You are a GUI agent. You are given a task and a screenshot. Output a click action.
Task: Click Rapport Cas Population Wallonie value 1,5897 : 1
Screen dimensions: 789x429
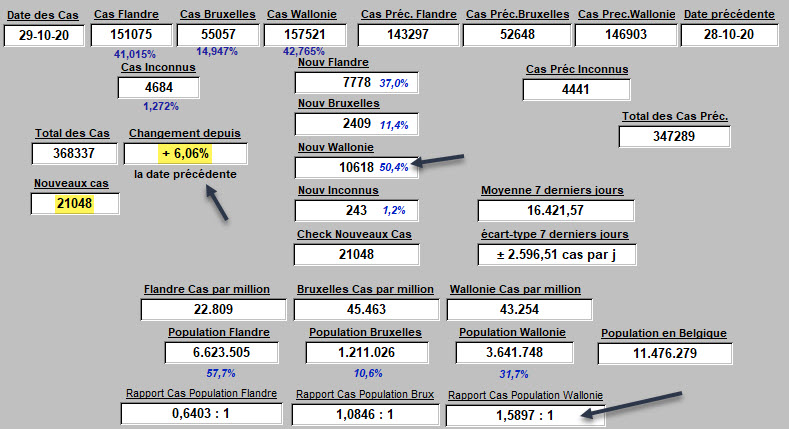pos(525,416)
